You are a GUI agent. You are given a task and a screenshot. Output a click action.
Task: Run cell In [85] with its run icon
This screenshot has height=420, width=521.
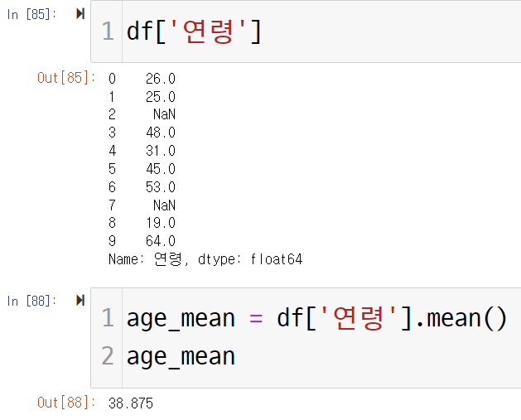tap(80, 14)
